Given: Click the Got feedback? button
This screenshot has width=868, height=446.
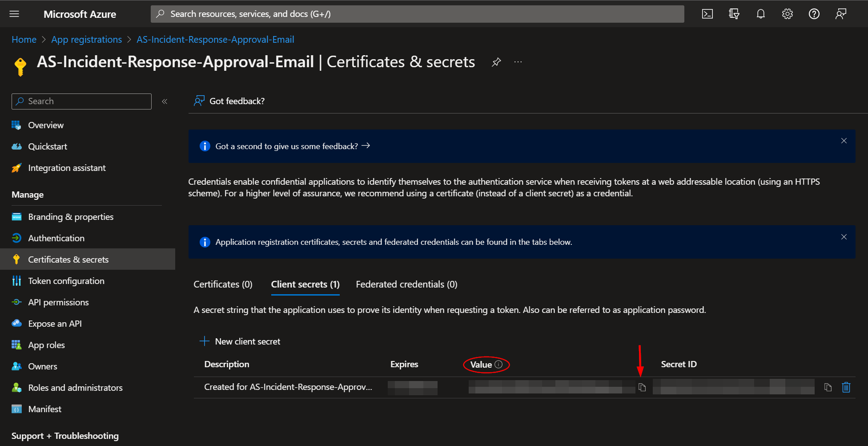Looking at the screenshot, I should [x=229, y=101].
